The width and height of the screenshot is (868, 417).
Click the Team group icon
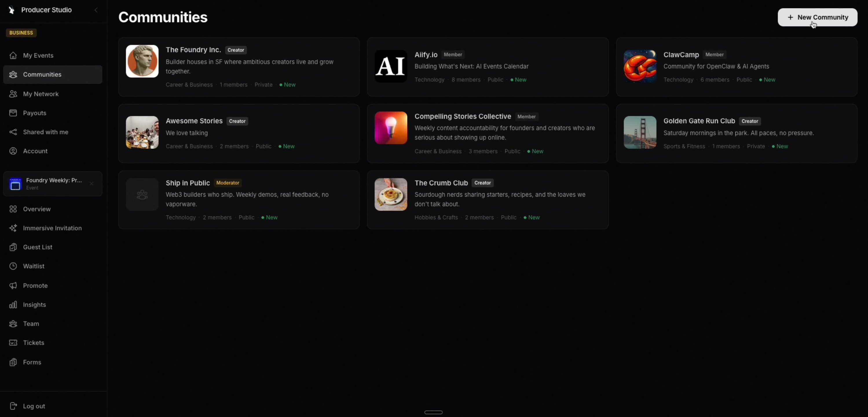[x=13, y=324]
